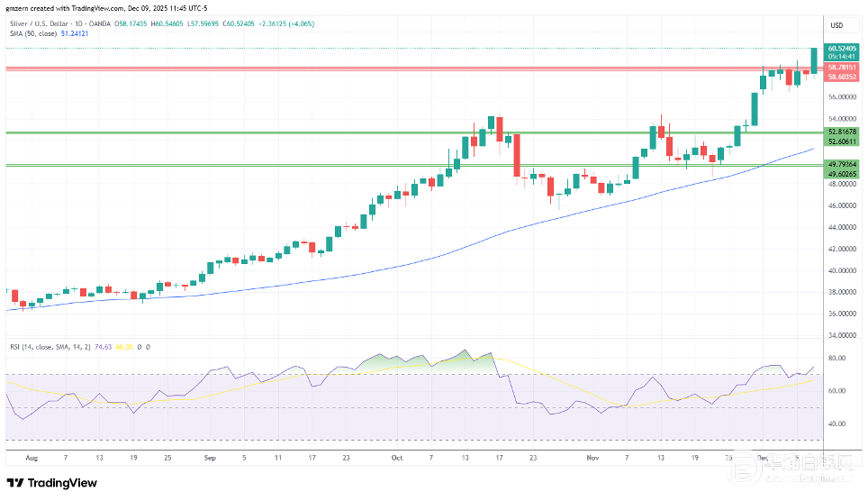
Task: Click the green support label 49.60265
Action: [x=842, y=173]
